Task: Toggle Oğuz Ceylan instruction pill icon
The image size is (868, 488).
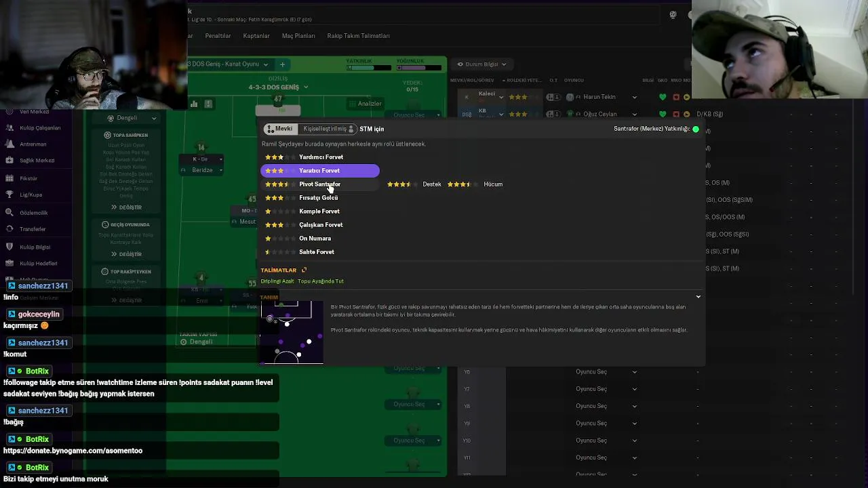Action: point(553,115)
